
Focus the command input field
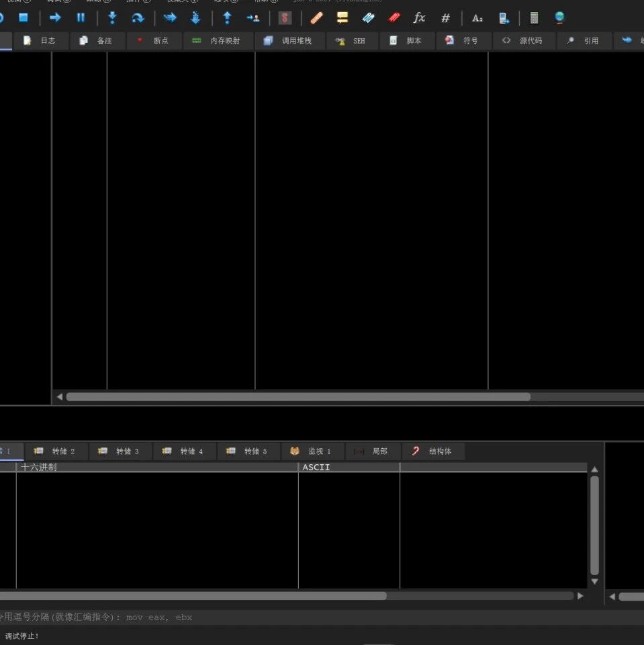coord(322,617)
